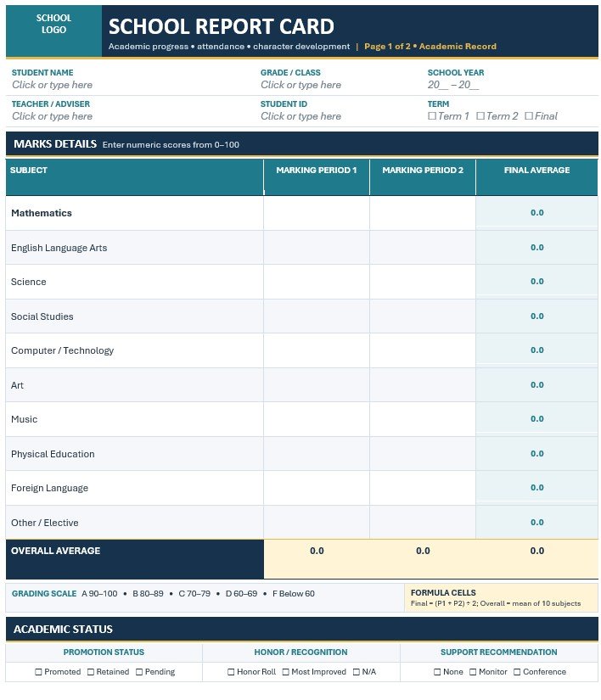The width and height of the screenshot is (601, 700).
Task: Tick the N/A recognition checkbox
Action: coord(357,672)
